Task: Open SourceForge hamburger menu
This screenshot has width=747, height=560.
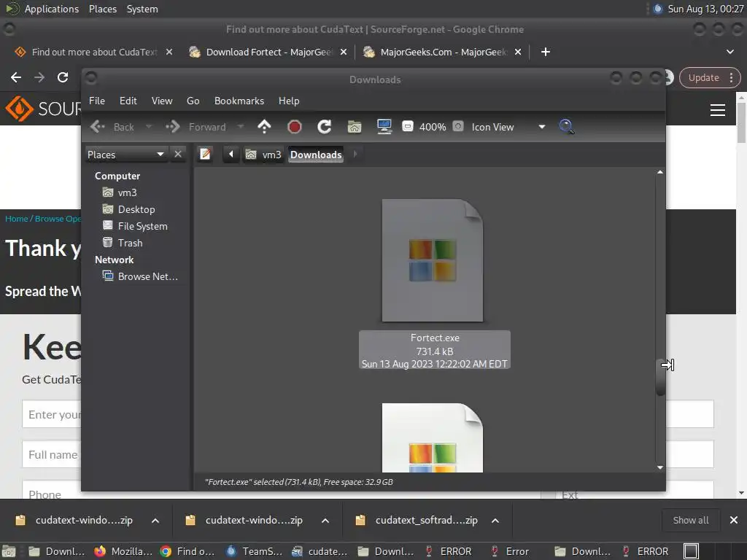Action: pos(718,110)
